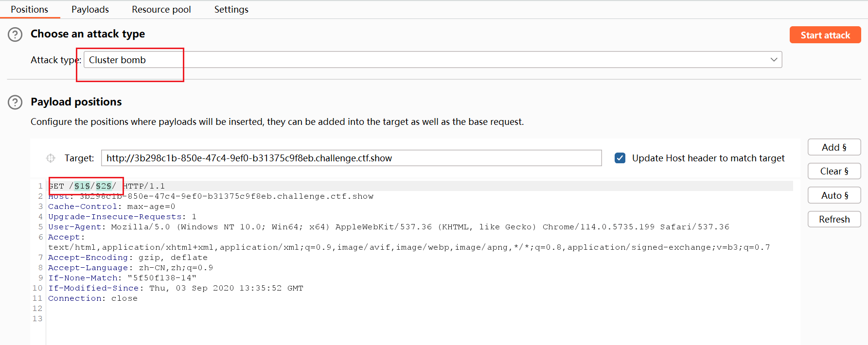Toggle Update Host header to match target

click(620, 158)
